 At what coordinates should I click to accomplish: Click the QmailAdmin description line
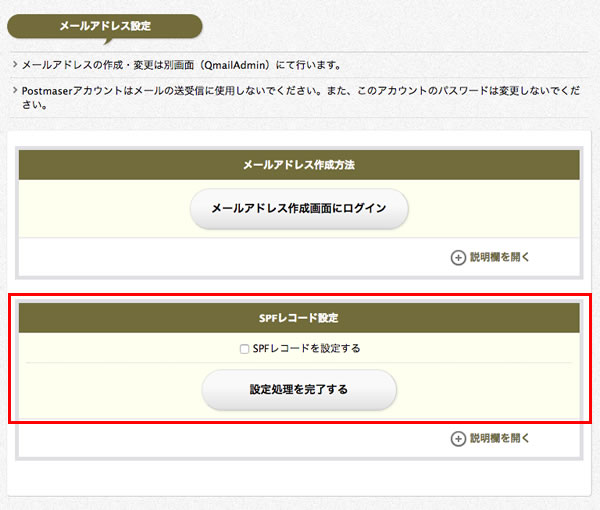[x=181, y=65]
